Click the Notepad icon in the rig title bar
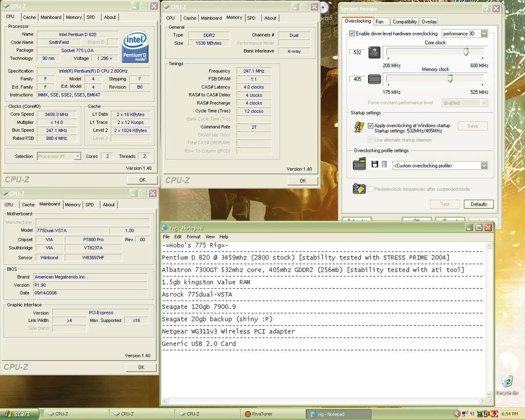The image size is (525, 420). 165,228
